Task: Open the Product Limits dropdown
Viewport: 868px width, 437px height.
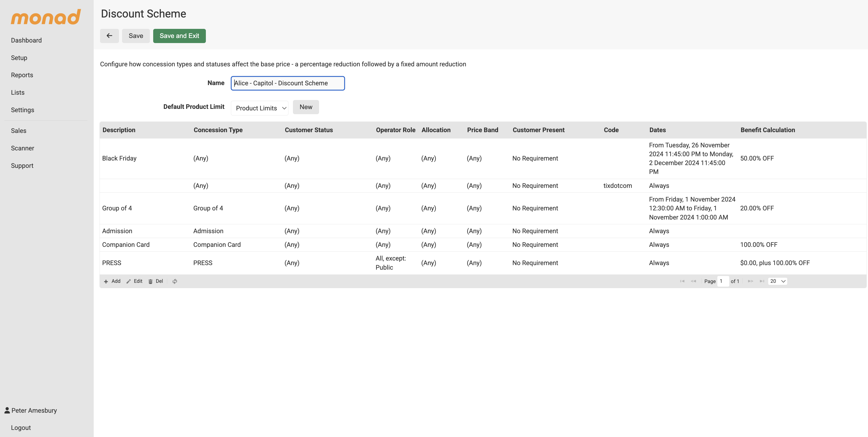Action: [x=260, y=108]
